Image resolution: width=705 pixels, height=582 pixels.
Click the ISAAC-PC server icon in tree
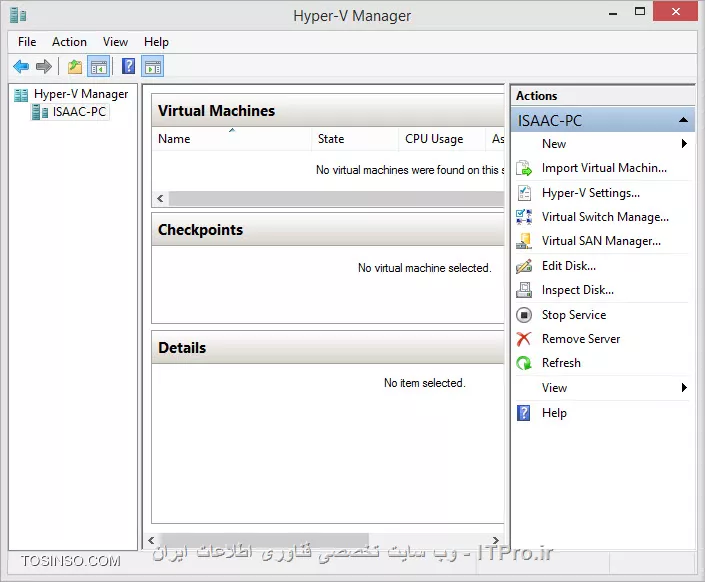coord(40,112)
